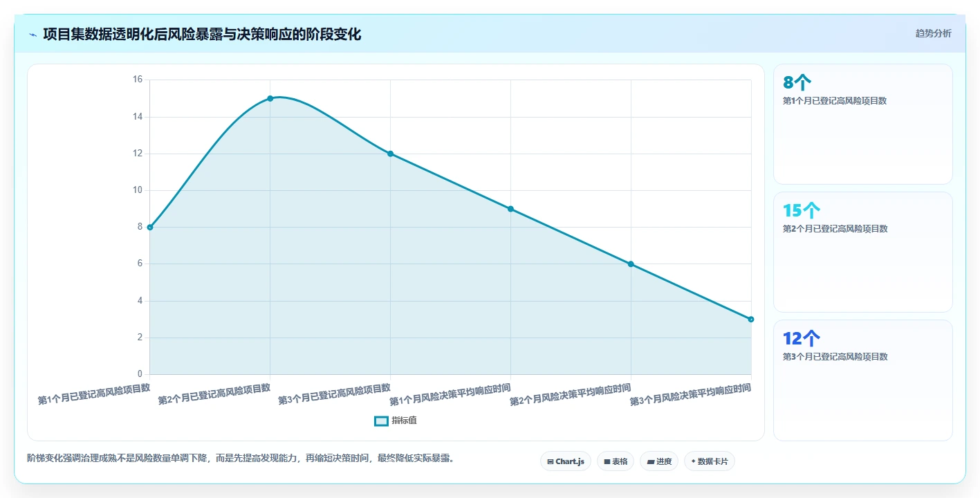Click the card label 第2个月已登记高风险项目数
980x498 pixels.
(835, 229)
